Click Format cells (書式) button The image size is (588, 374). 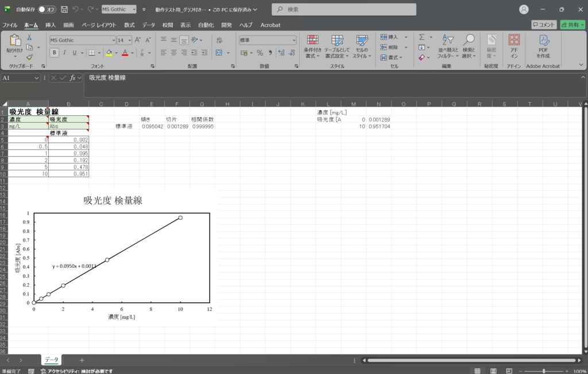pos(391,57)
